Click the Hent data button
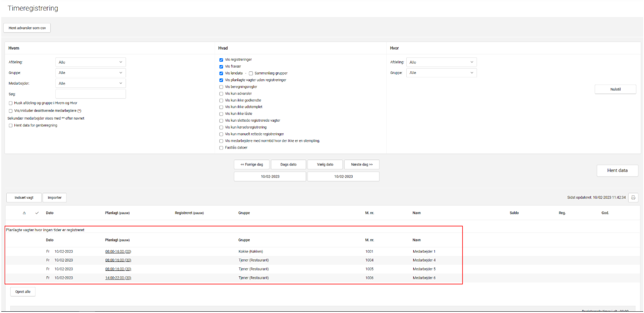644x313 pixels. tap(617, 170)
